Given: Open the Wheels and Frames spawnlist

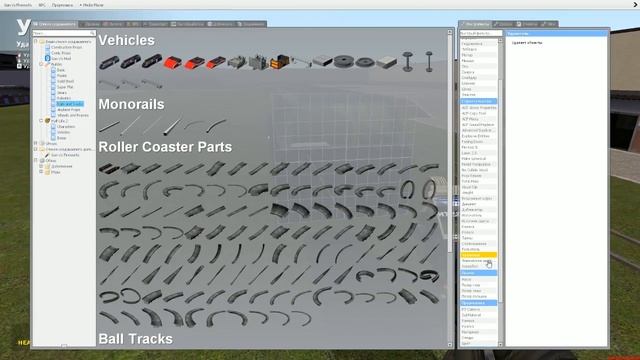Looking at the screenshot, I should pos(73,116).
